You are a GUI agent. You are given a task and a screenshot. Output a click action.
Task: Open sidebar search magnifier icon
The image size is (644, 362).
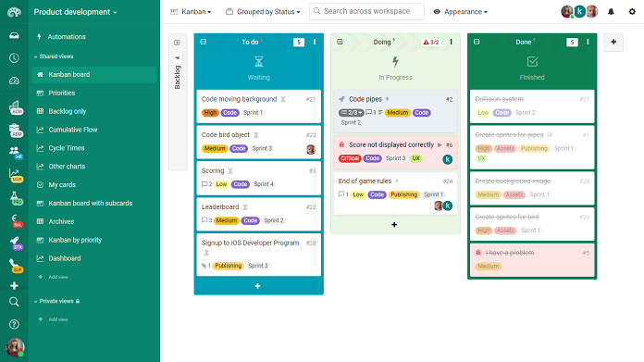14,302
